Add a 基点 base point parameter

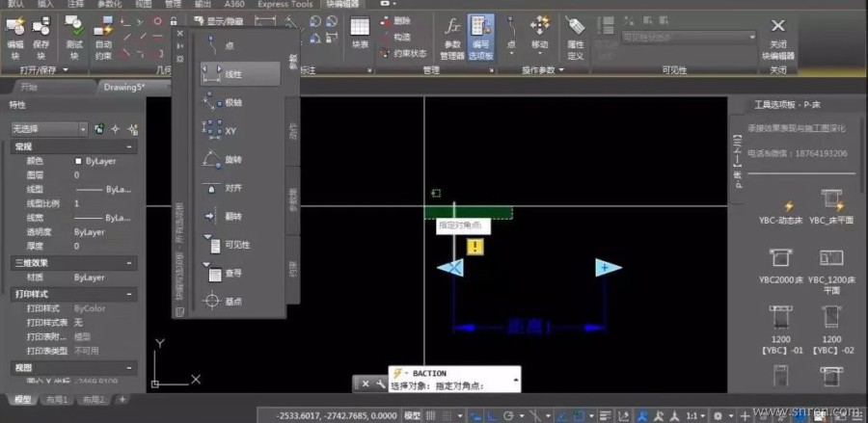point(223,302)
